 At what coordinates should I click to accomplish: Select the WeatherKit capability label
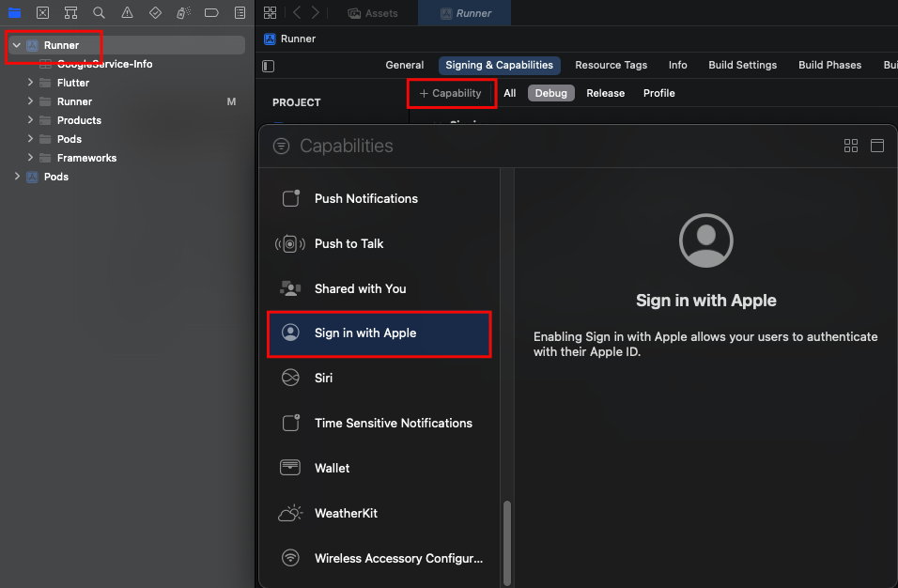coord(346,513)
